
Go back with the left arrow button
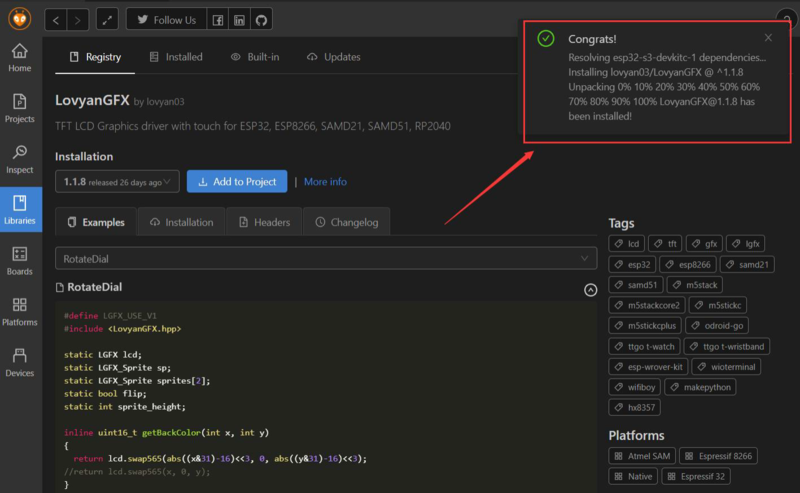tap(56, 20)
